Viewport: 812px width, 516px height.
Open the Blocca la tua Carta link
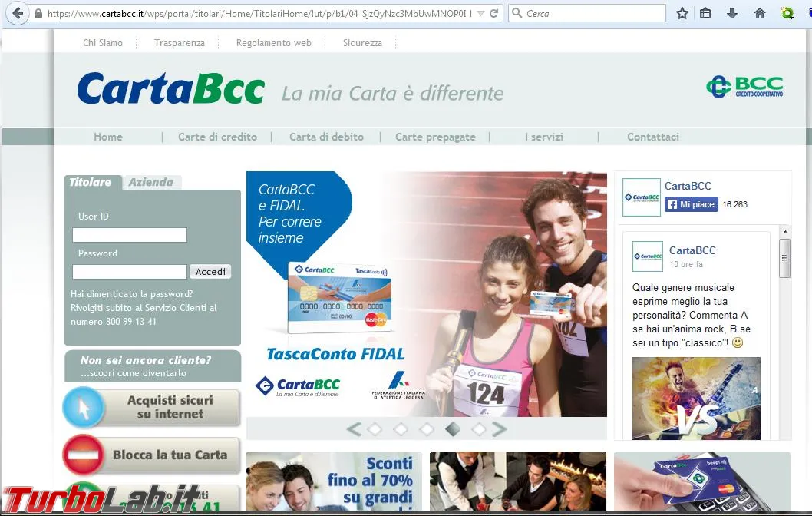click(x=152, y=455)
